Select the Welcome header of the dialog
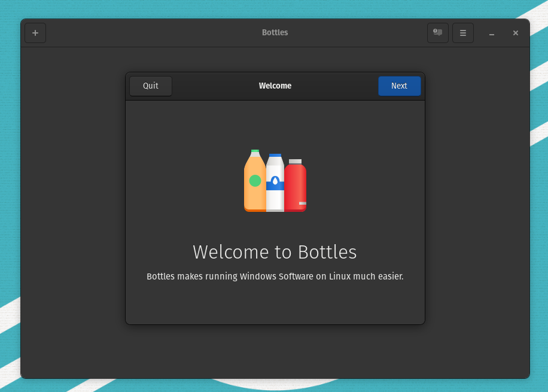The width and height of the screenshot is (548, 392). click(x=275, y=86)
